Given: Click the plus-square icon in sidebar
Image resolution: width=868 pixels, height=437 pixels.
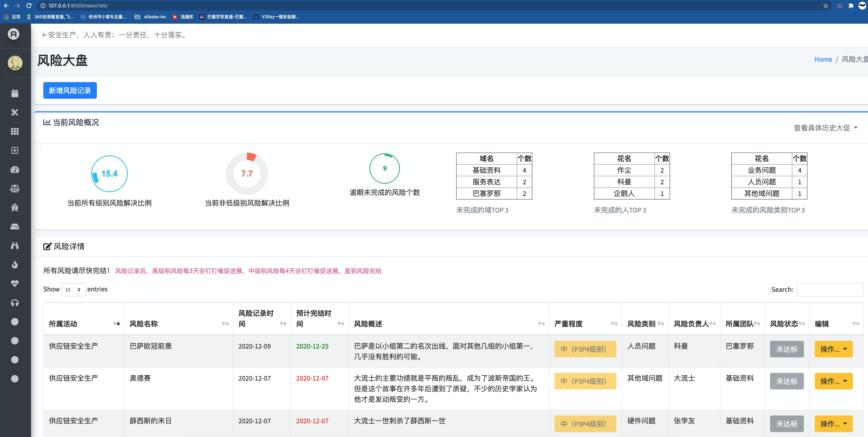Looking at the screenshot, I should coord(15,150).
